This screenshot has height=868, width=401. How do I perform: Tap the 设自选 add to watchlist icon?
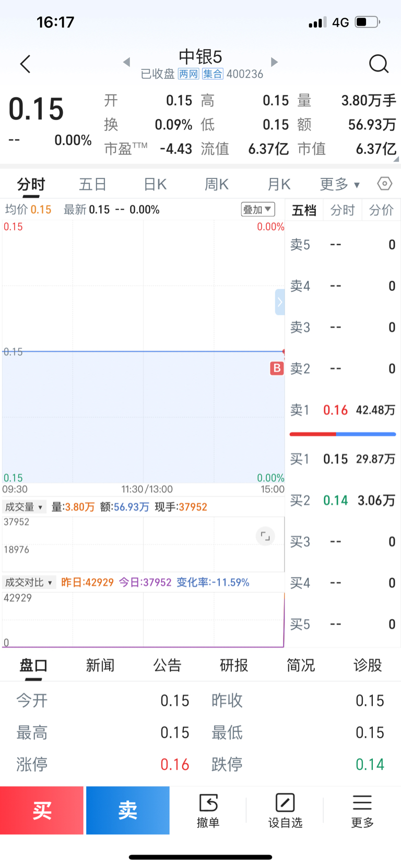(285, 810)
